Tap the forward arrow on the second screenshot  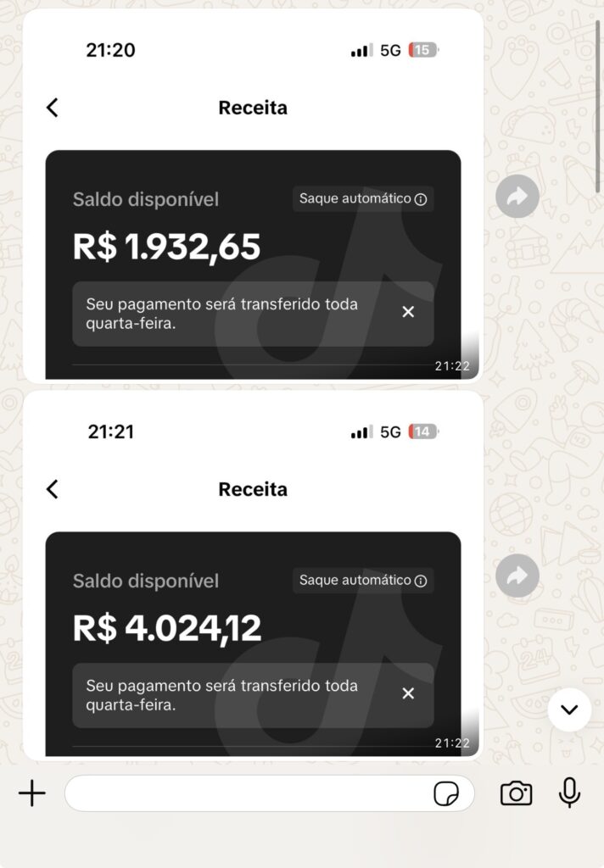click(x=517, y=576)
